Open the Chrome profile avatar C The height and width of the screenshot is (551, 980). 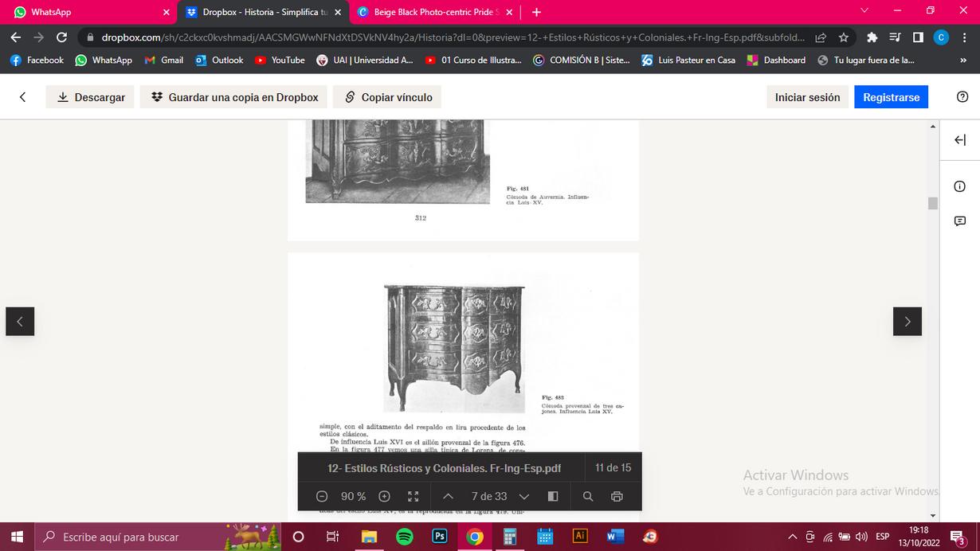click(x=941, y=37)
